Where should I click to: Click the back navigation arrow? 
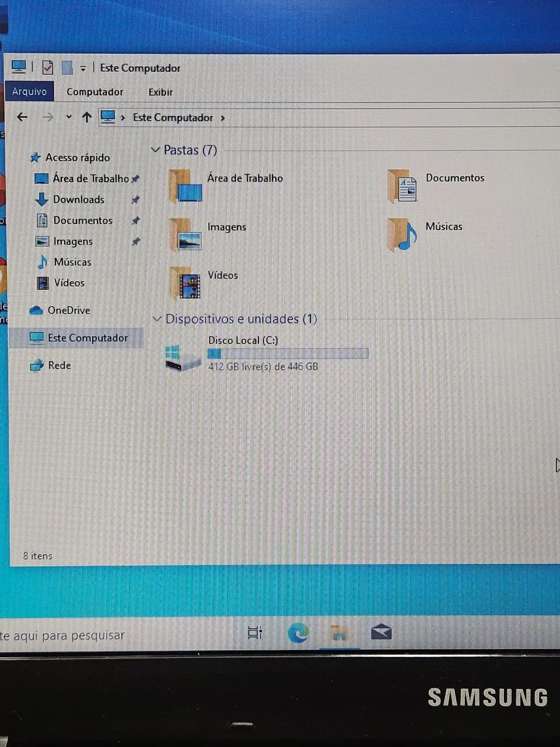click(22, 117)
